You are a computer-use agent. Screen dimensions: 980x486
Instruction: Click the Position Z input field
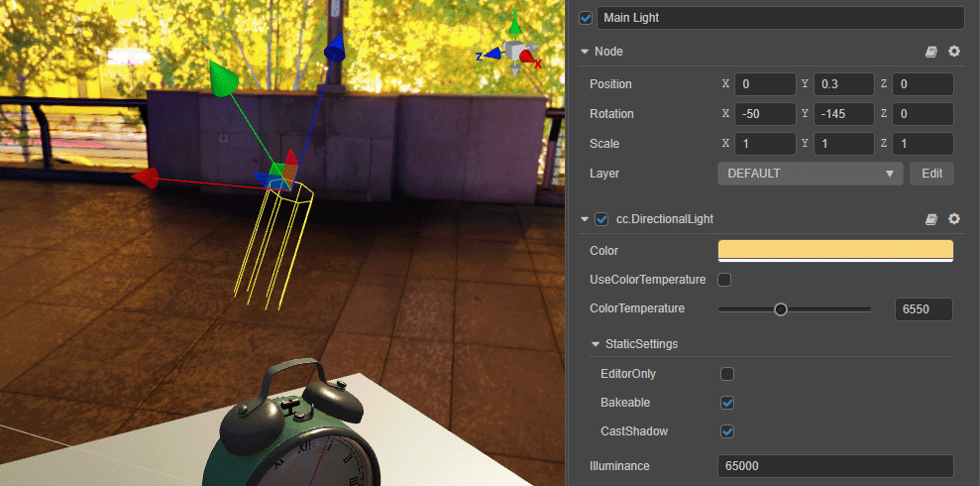tap(923, 84)
